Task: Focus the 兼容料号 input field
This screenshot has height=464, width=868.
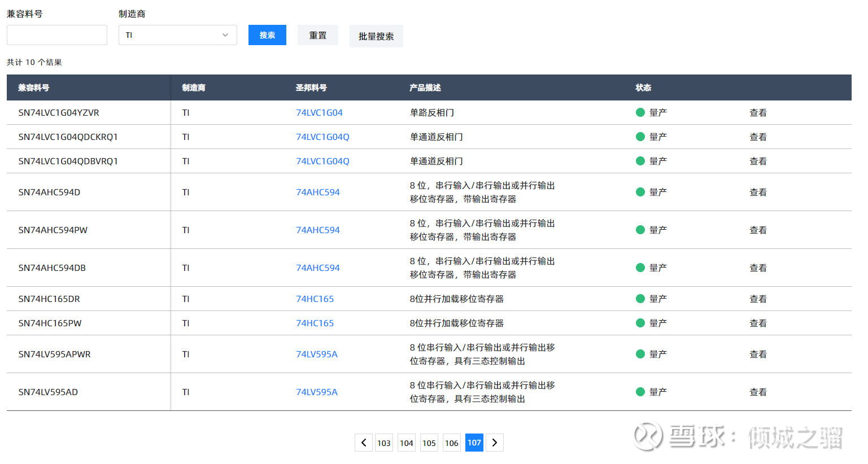Action: click(x=57, y=35)
